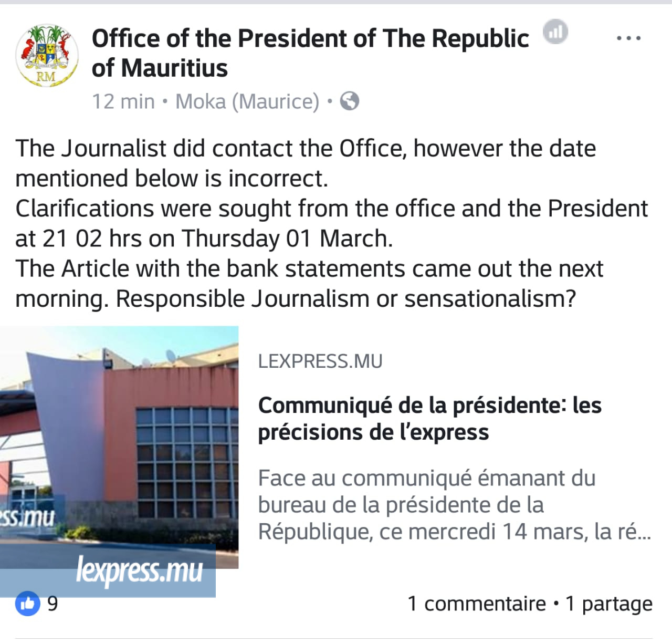Click the globe public audience icon

[x=350, y=101]
